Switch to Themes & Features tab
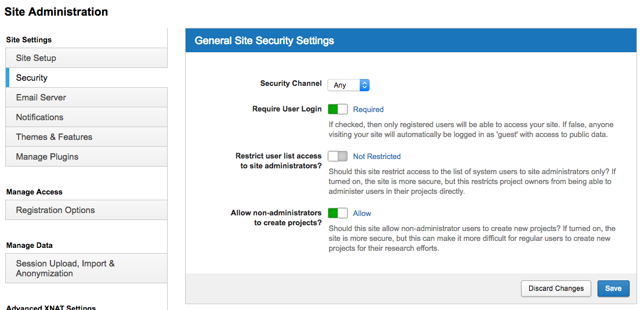This screenshot has height=310, width=644. tap(86, 137)
